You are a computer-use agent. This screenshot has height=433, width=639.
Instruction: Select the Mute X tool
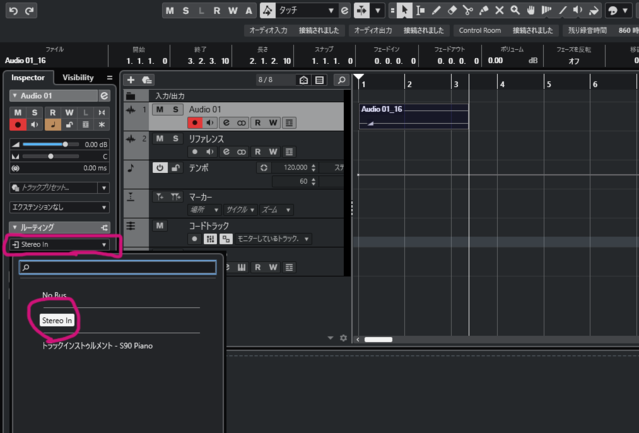click(x=499, y=11)
